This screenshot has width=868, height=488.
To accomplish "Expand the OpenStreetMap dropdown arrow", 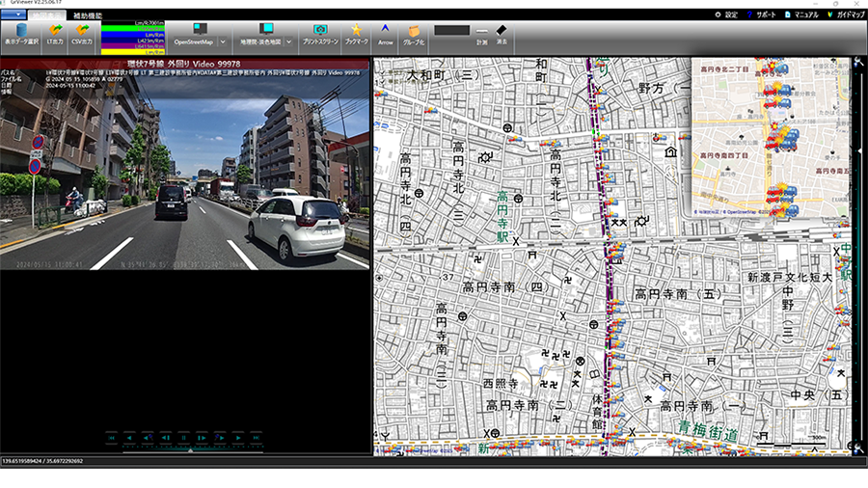I will [x=223, y=41].
